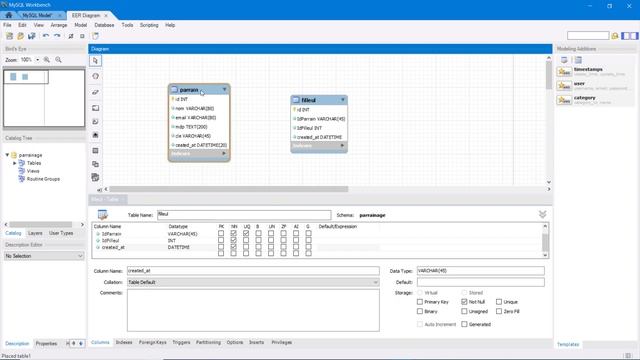Switch to the Layers tab
Viewport: 640px width, 360px height.
click(x=35, y=233)
